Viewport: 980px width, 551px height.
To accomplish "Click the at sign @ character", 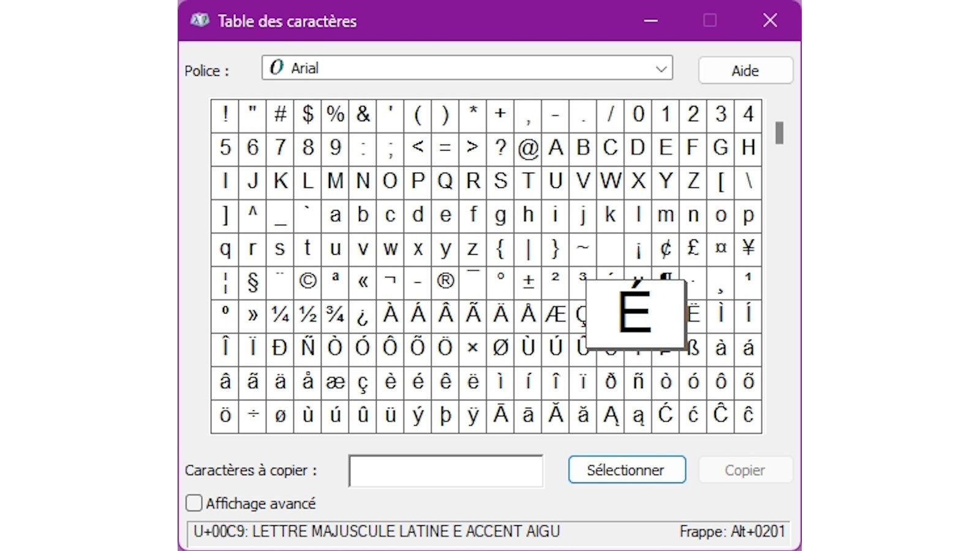I will coord(528,148).
